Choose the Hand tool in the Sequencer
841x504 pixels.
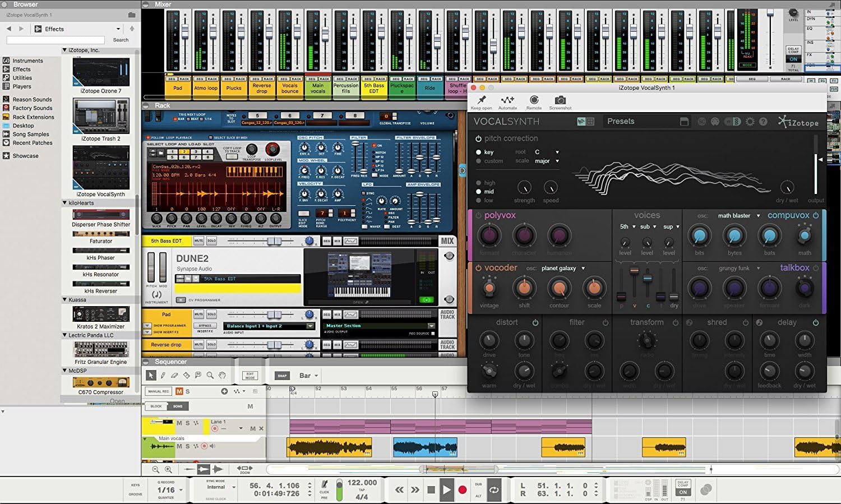point(222,375)
